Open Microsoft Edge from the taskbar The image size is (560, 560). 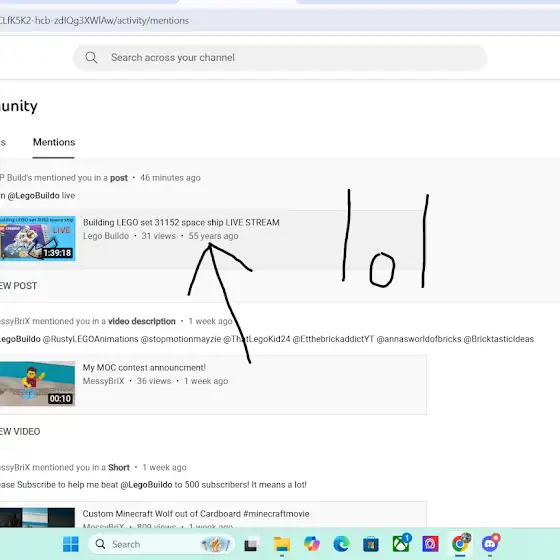click(341, 544)
